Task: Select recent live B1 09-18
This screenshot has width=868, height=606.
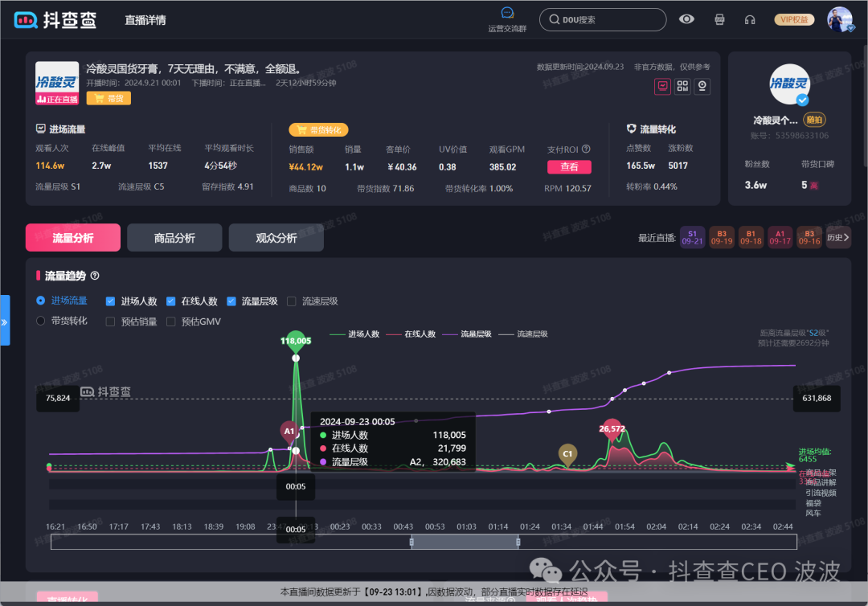Action: [751, 237]
